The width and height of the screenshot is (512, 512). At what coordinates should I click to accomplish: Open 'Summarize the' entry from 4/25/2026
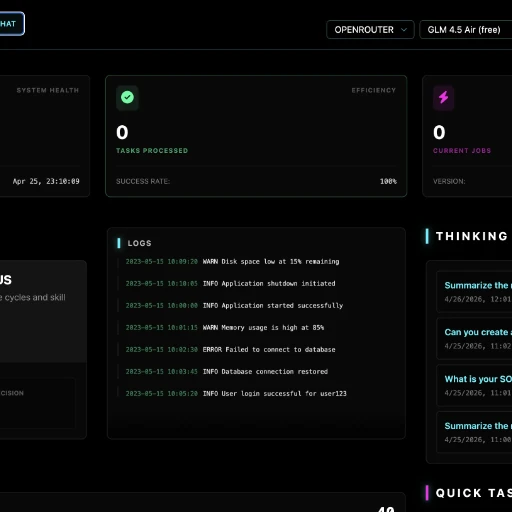click(474, 432)
